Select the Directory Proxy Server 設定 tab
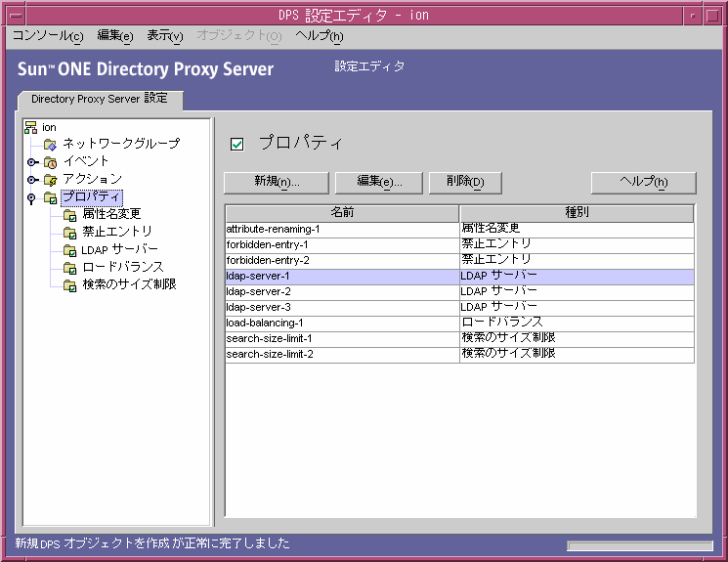 tap(100, 99)
